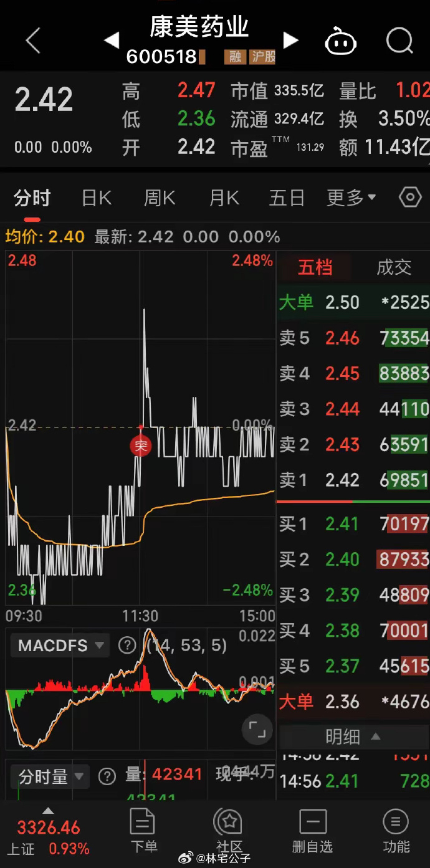Expand the 明细 details panel

[x=353, y=737]
